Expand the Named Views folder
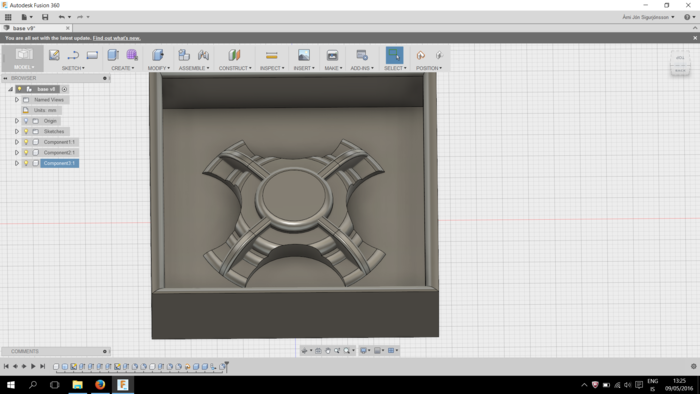This screenshot has height=394, width=700. point(17,100)
